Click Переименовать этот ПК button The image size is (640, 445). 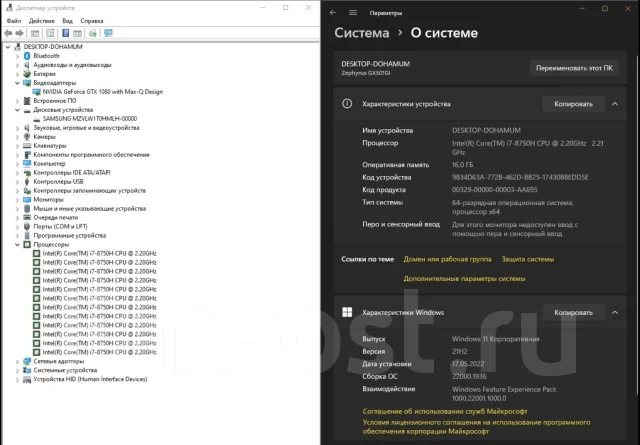click(x=574, y=68)
